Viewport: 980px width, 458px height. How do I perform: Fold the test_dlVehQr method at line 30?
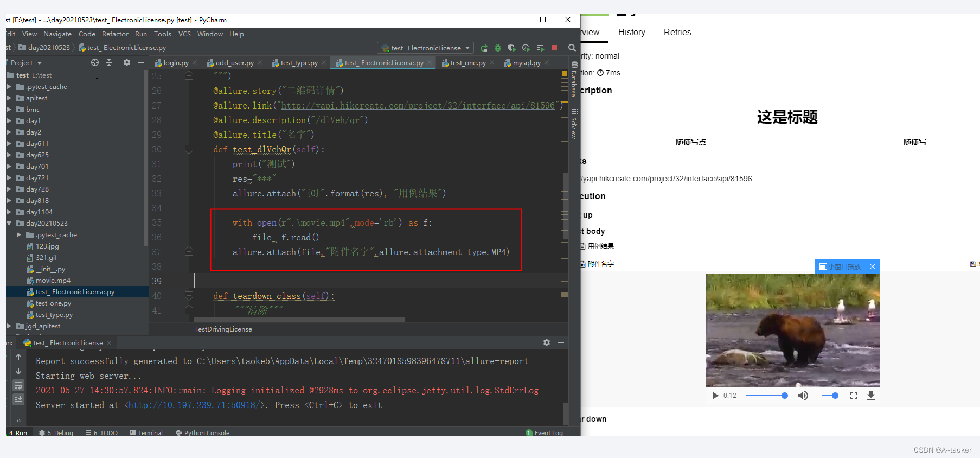(189, 149)
